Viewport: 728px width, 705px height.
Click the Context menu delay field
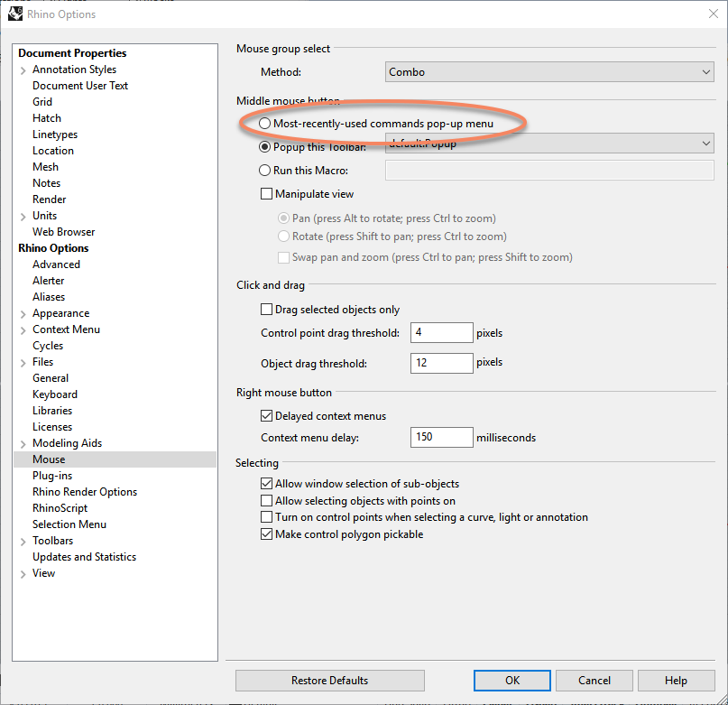click(x=441, y=437)
